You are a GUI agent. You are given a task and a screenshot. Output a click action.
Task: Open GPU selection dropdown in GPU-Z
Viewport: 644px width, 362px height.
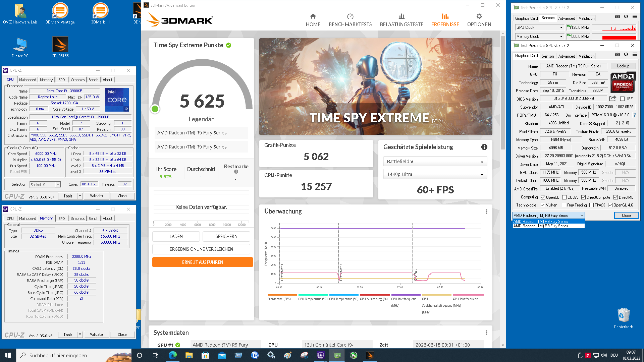pos(548,216)
